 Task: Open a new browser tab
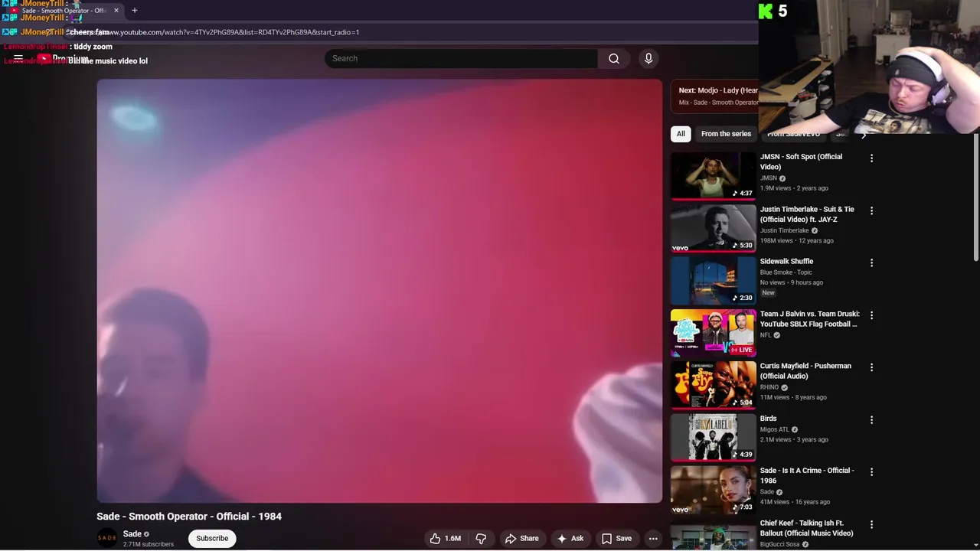pos(135,11)
